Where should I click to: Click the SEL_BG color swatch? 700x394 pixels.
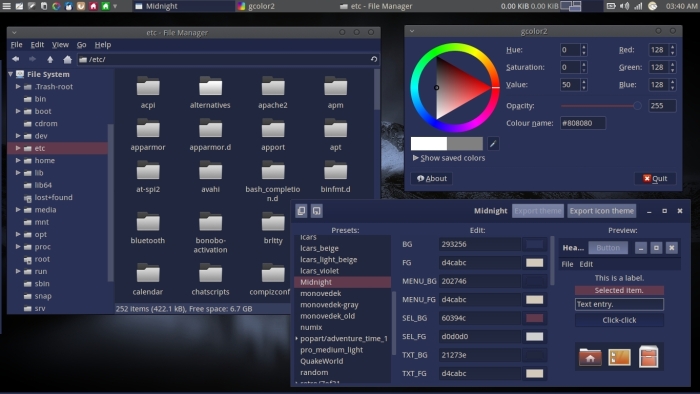click(534, 318)
